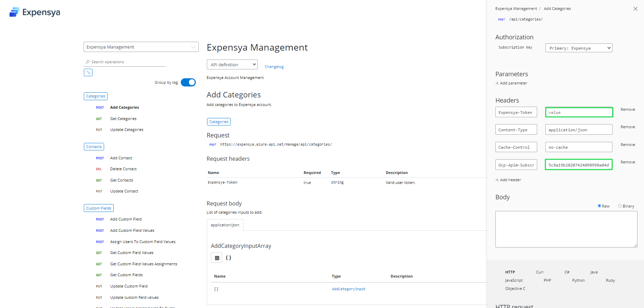
Task: Open the POST Add Contact operation
Action: click(x=121, y=158)
